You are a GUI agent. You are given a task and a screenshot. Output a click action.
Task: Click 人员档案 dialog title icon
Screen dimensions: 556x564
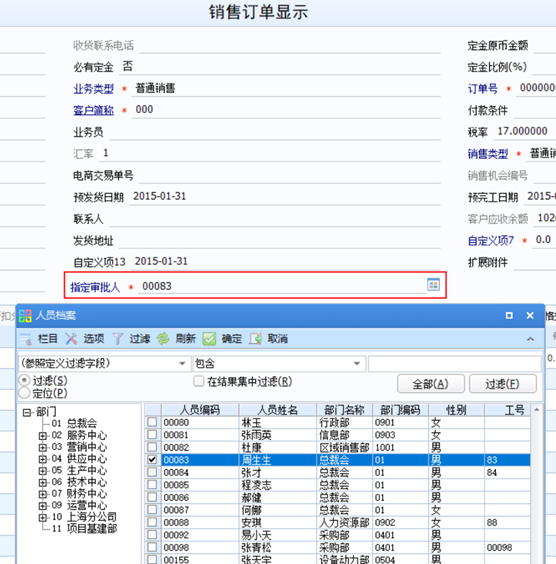pyautogui.click(x=25, y=316)
